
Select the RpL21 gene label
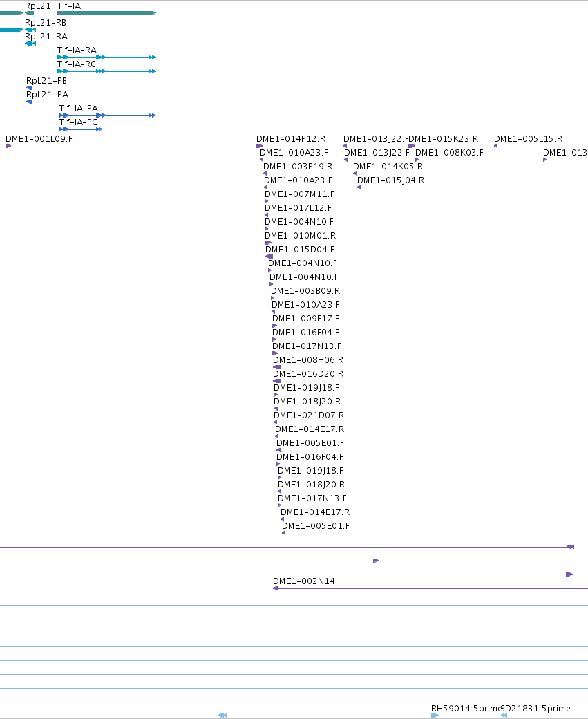click(x=37, y=6)
